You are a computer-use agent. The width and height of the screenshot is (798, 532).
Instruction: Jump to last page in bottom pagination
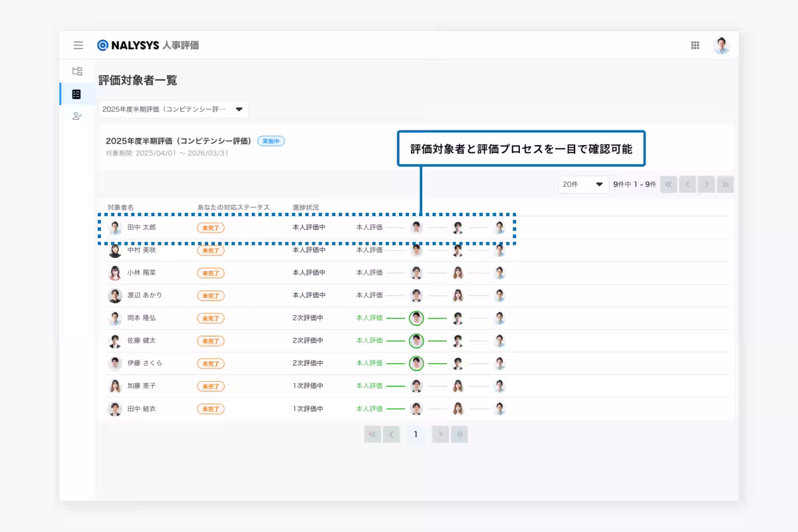pyautogui.click(x=459, y=434)
